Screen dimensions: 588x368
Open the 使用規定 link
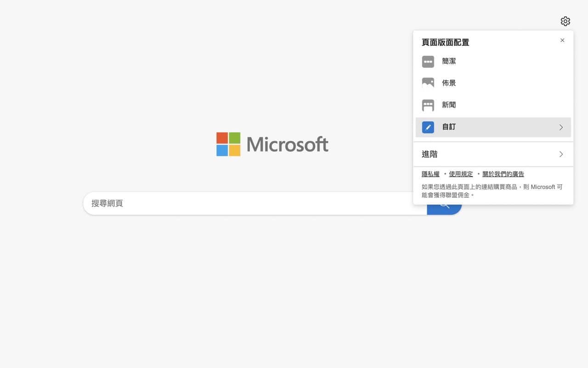(x=461, y=174)
